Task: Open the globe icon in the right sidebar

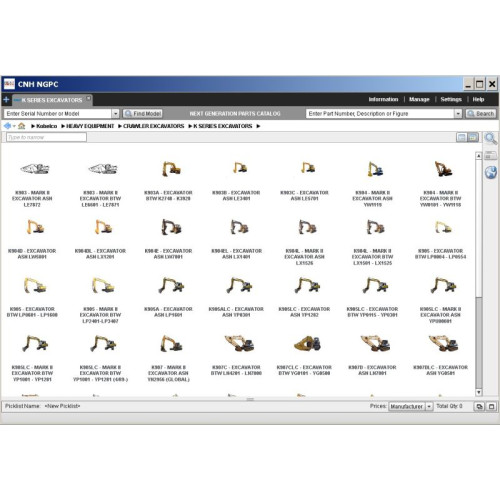Action: 491,173
